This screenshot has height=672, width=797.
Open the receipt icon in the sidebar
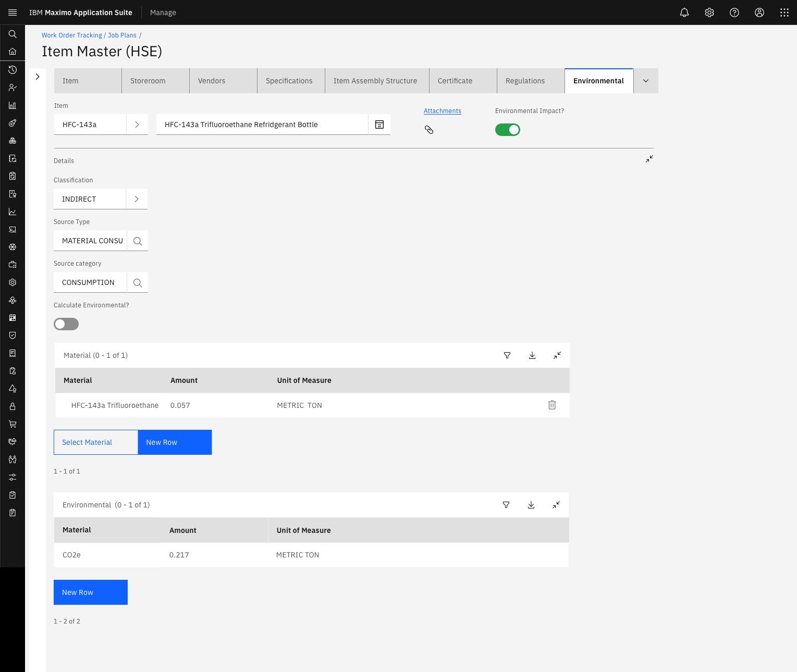[x=13, y=353]
